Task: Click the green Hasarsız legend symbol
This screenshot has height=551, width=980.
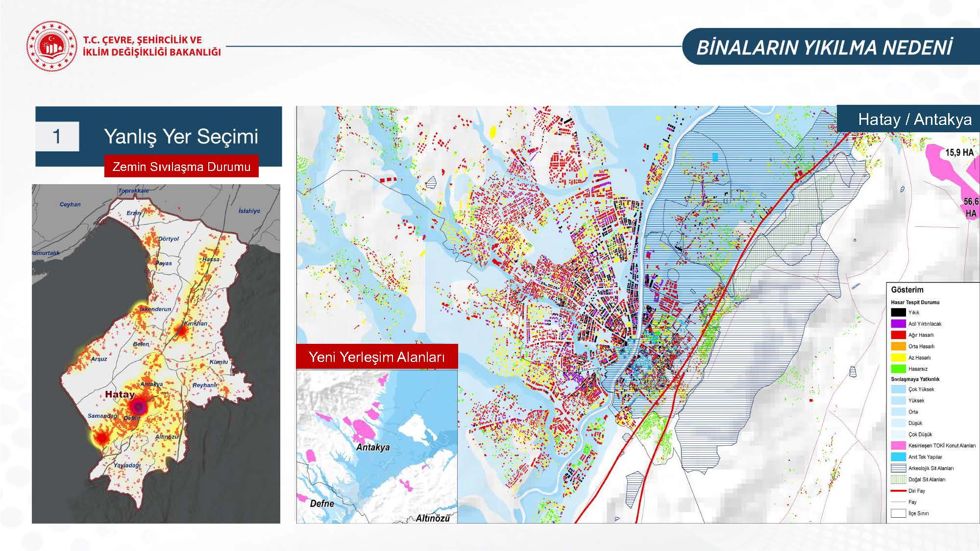Action: [898, 369]
